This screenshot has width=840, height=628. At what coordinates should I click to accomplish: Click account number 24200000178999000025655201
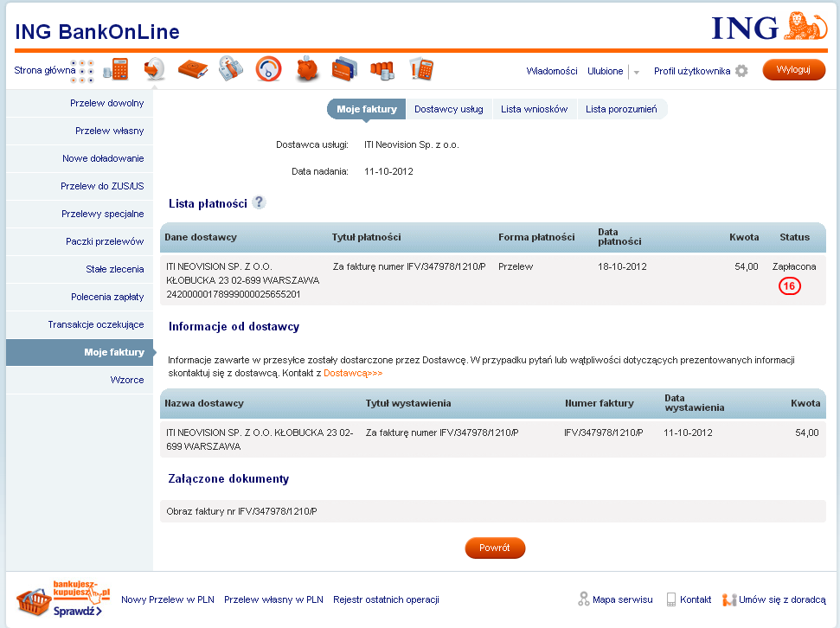tap(234, 294)
